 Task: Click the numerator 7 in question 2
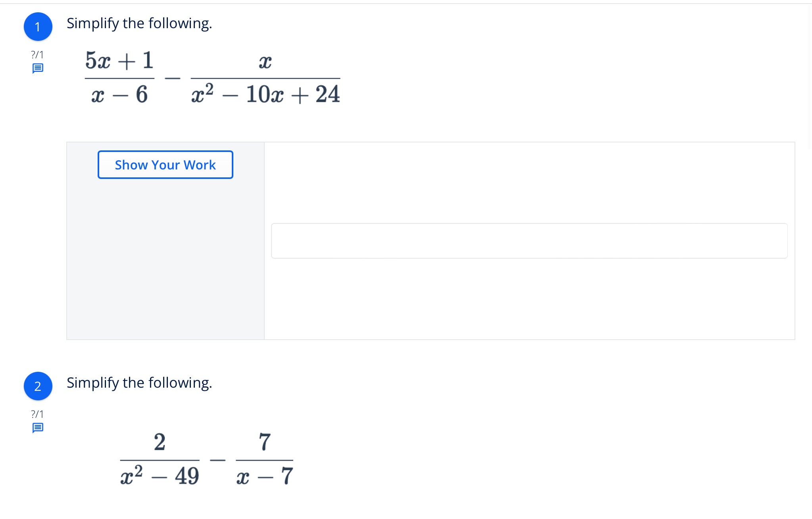[x=265, y=442]
